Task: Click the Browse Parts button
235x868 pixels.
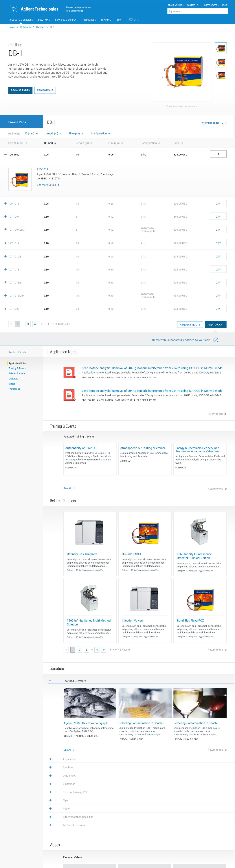Action: pos(20,90)
